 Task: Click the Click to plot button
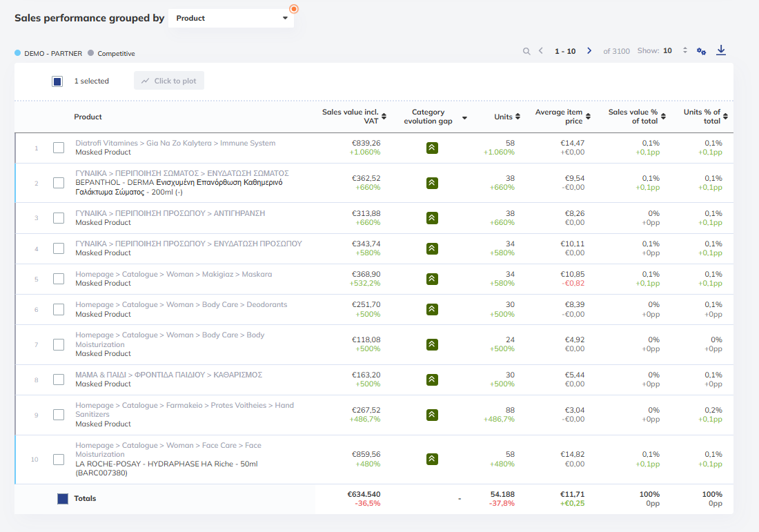pos(169,81)
